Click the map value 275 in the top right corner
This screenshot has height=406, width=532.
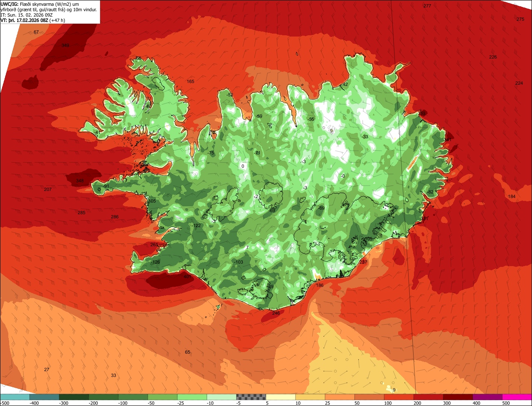click(x=520, y=20)
